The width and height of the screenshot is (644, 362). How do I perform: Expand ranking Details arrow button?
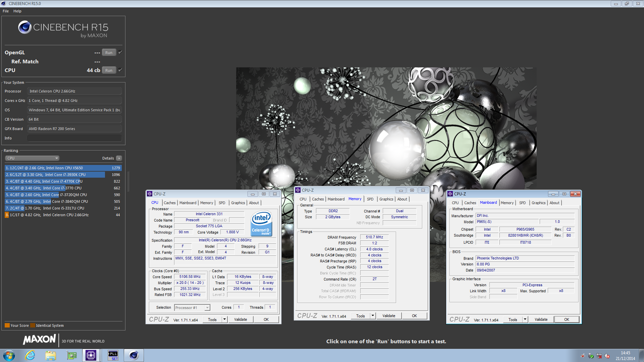119,158
